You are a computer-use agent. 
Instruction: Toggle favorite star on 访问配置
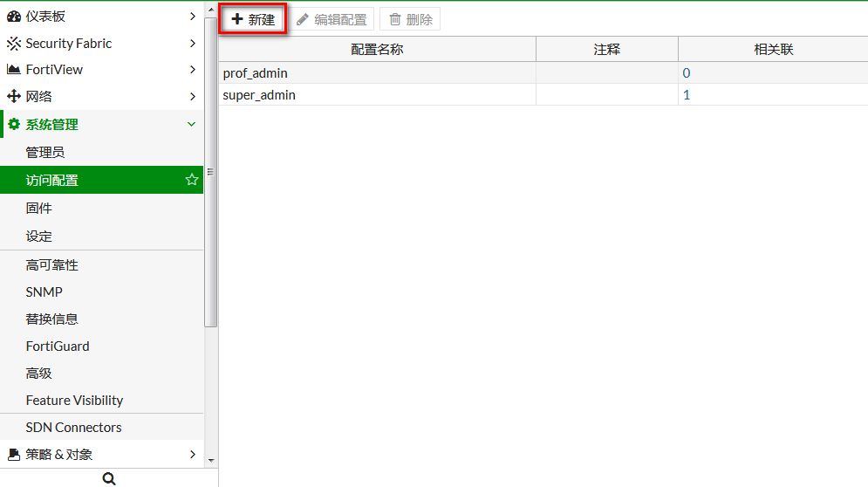[192, 180]
